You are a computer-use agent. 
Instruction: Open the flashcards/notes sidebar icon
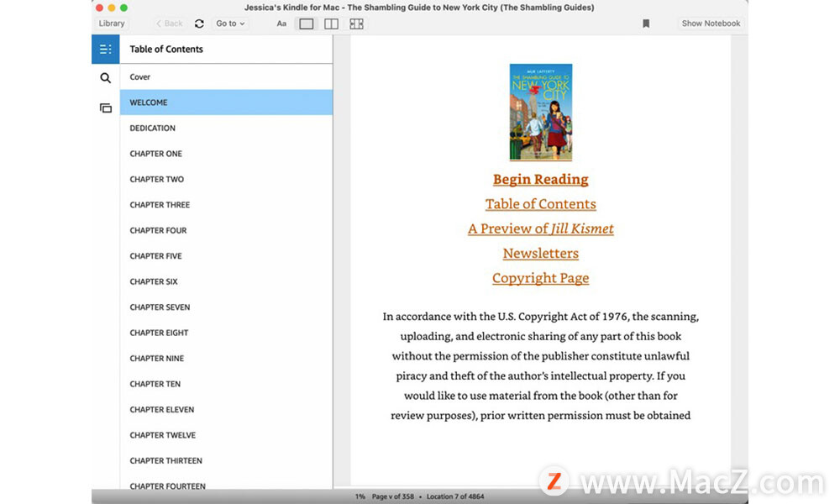(x=106, y=108)
